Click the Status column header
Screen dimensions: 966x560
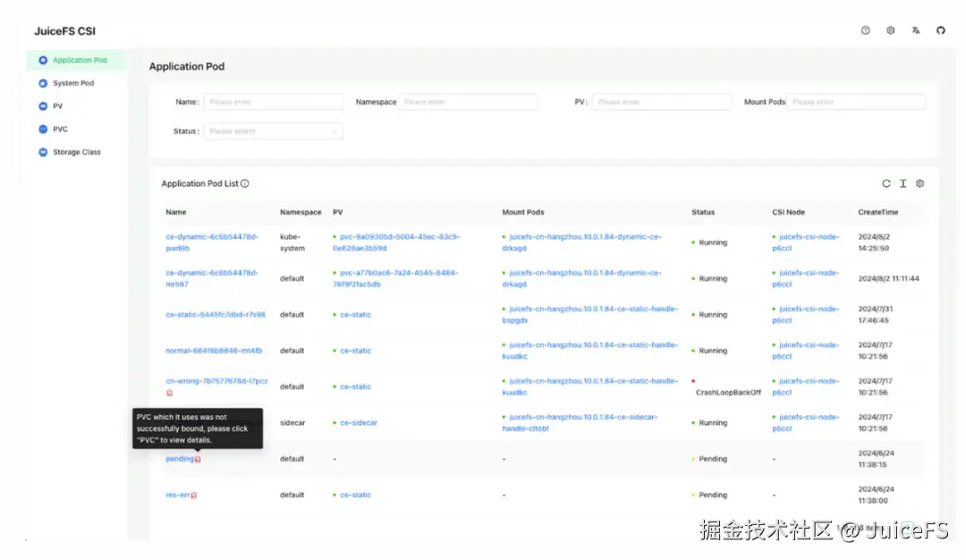703,212
